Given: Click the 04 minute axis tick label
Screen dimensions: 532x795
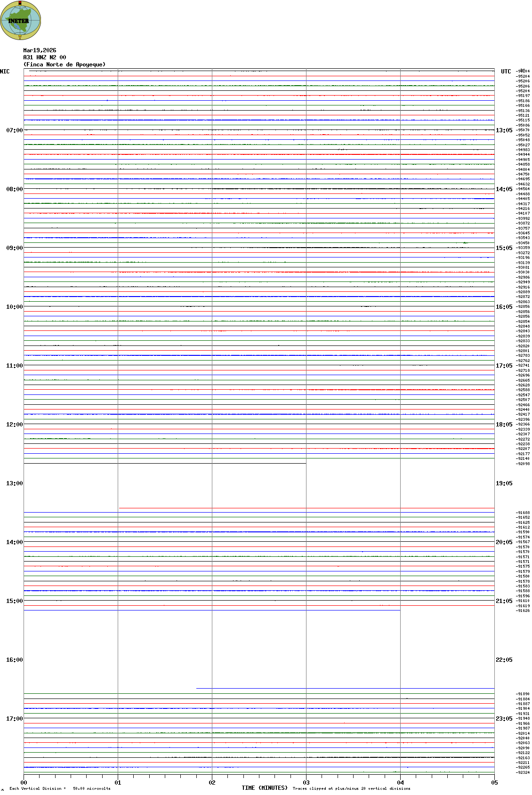Looking at the screenshot, I should click(x=400, y=783).
